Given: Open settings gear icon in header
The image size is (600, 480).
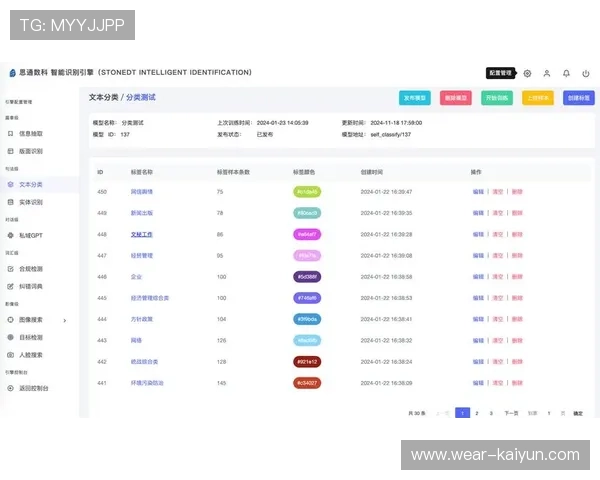Looking at the screenshot, I should click(x=528, y=73).
